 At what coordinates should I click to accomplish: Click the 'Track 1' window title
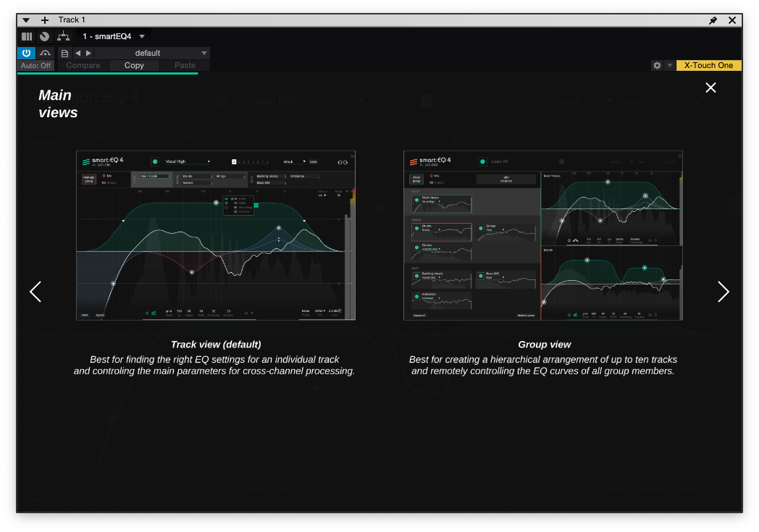pyautogui.click(x=72, y=20)
